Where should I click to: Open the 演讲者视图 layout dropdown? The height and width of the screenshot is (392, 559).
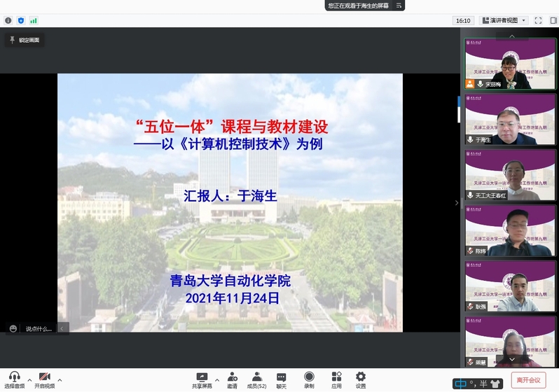coord(504,21)
